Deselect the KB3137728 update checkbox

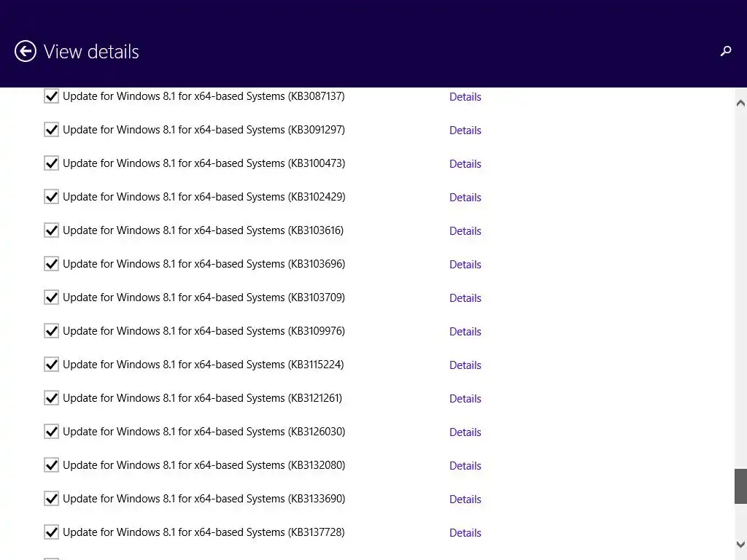point(51,532)
